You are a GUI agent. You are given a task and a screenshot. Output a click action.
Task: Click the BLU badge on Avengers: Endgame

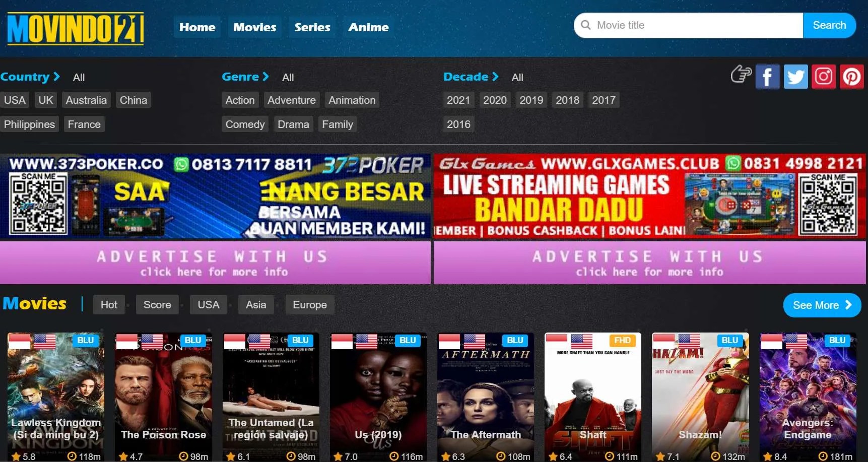click(x=837, y=341)
